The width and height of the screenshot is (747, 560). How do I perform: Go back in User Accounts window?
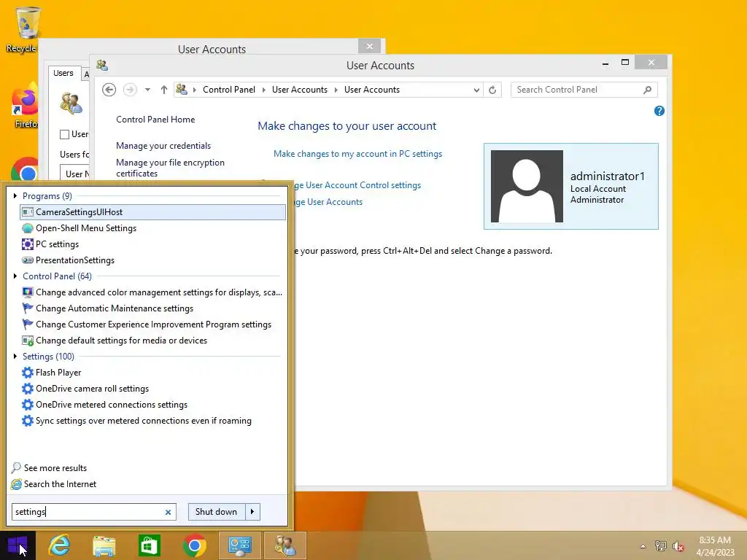tap(109, 90)
